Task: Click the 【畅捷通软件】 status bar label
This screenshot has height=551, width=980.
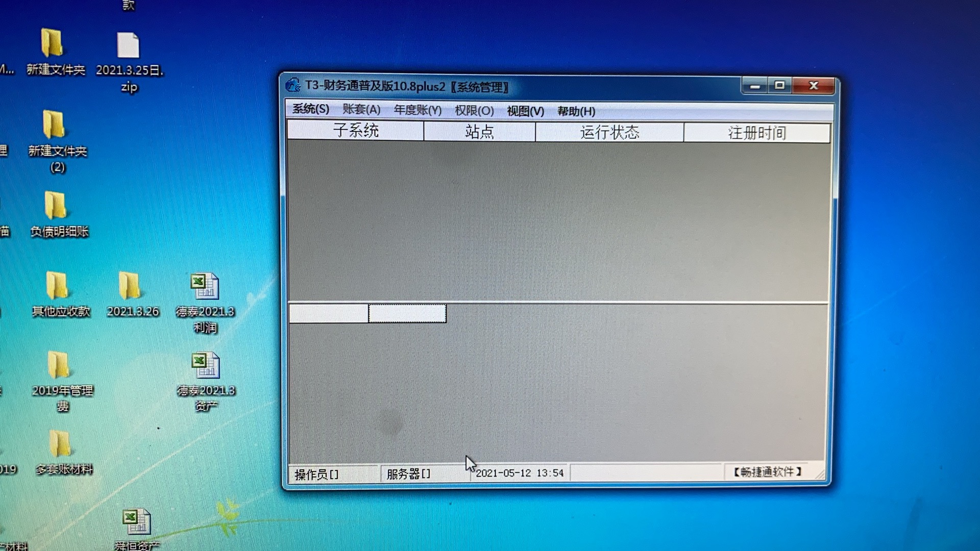Action: 767,472
